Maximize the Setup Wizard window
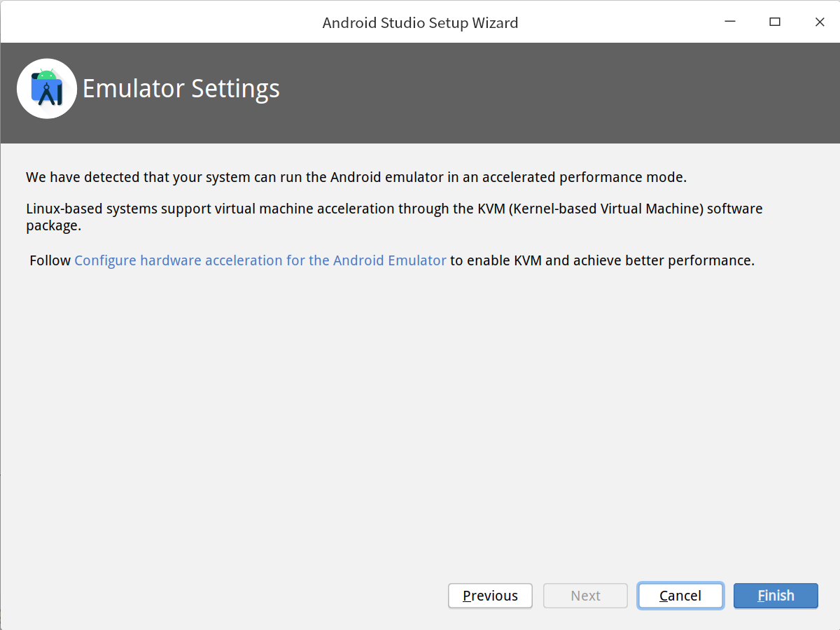The image size is (840, 630). pyautogui.click(x=775, y=22)
